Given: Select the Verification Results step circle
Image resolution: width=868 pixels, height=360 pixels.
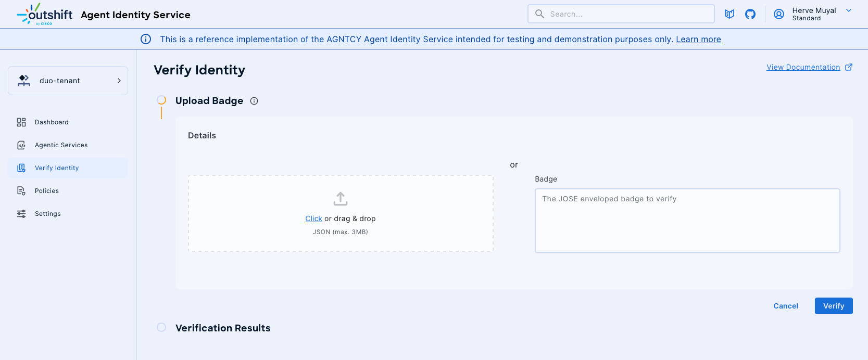Looking at the screenshot, I should (161, 327).
